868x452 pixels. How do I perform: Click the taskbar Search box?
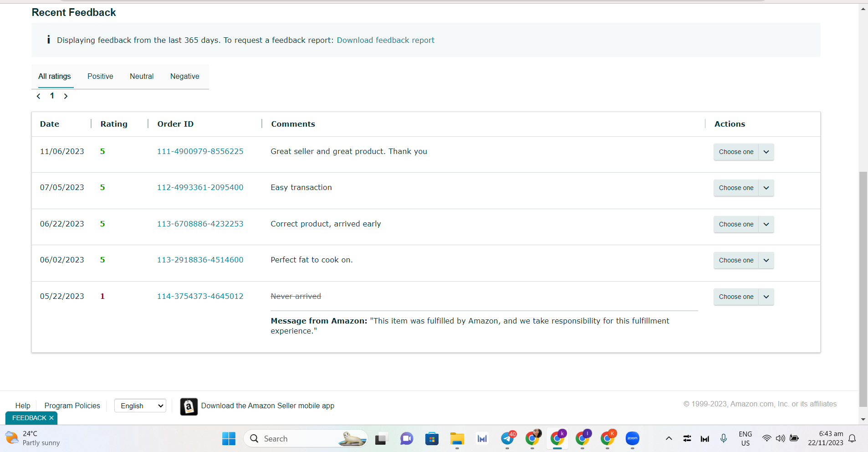tap(306, 439)
